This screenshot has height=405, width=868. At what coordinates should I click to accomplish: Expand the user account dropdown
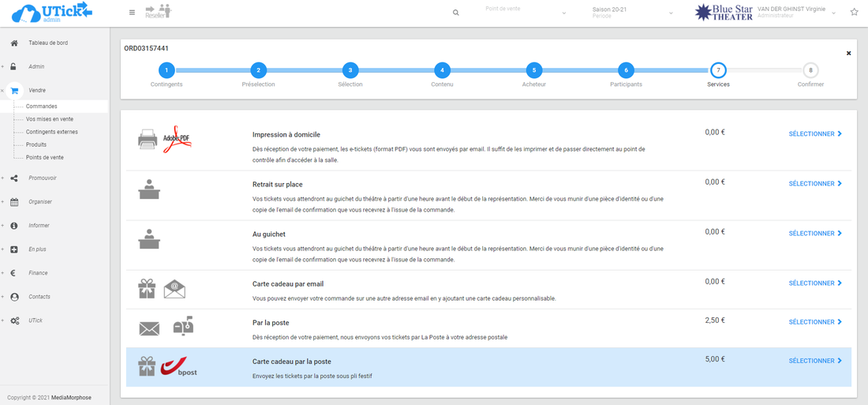click(833, 13)
